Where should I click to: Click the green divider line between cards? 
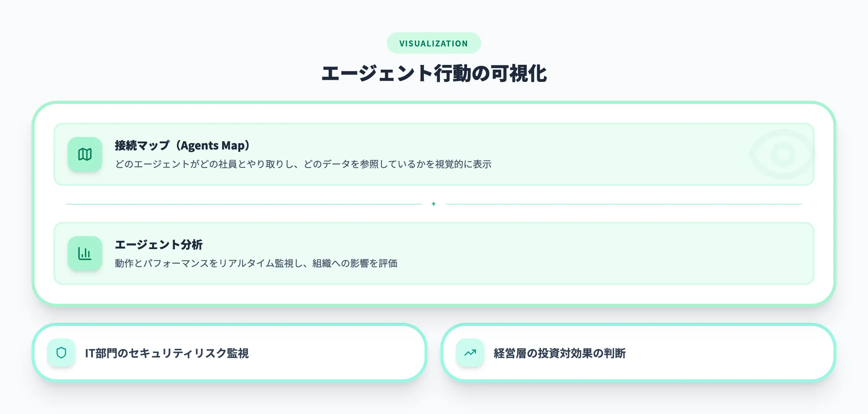coord(236,204)
